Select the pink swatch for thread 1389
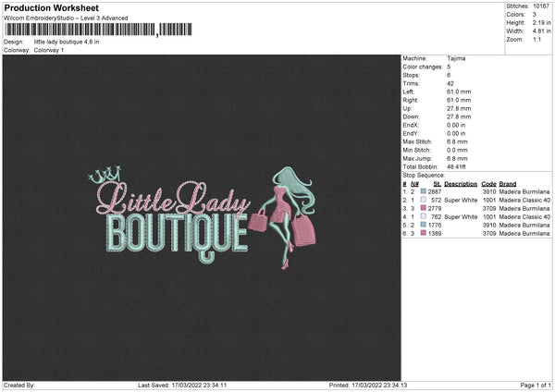The height and width of the screenshot is (392, 555). click(424, 235)
